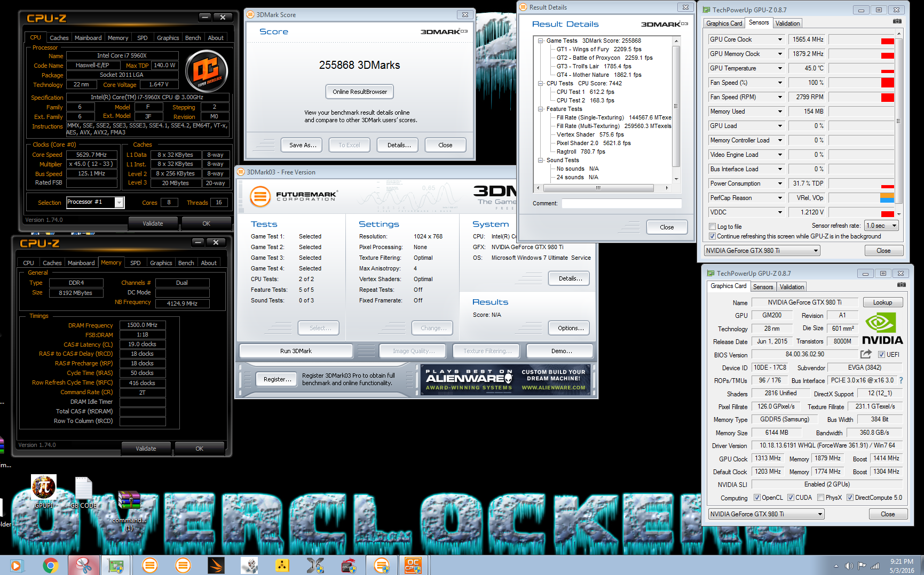Click the Bus Interface question mark in GPU-Z

click(901, 380)
